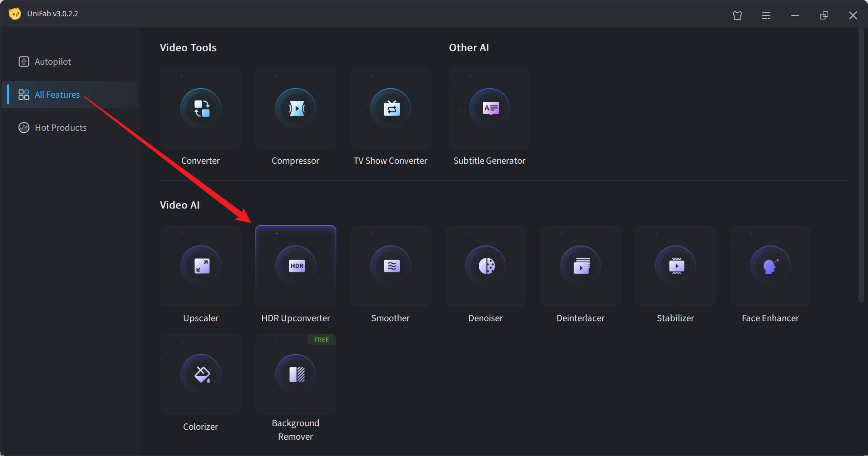Open the hamburger main menu
The width and height of the screenshot is (868, 456).
[766, 15]
